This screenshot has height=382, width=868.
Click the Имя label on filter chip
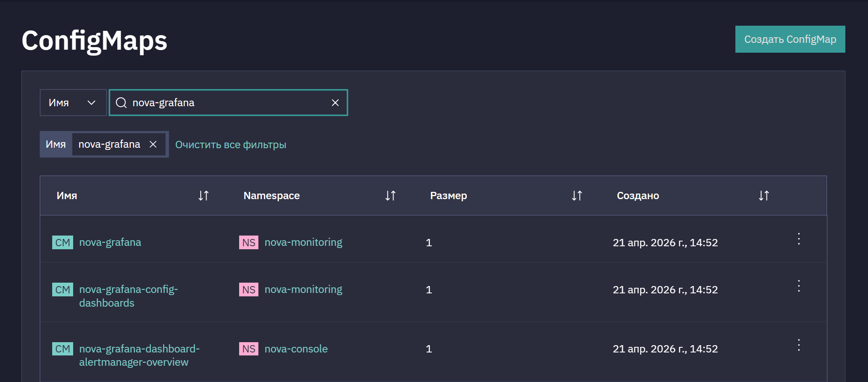pyautogui.click(x=56, y=144)
